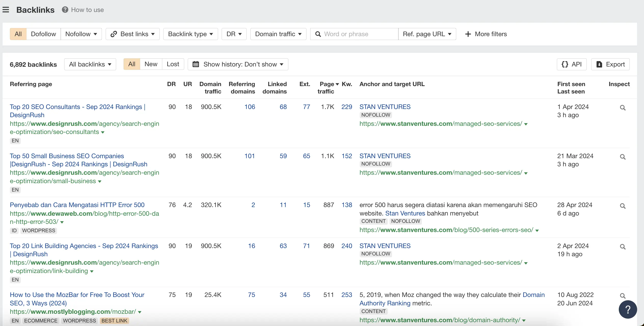Click Stan Ventures anchor in dewaweb row
Viewport: 644px width, 326px height.
coord(405,213)
